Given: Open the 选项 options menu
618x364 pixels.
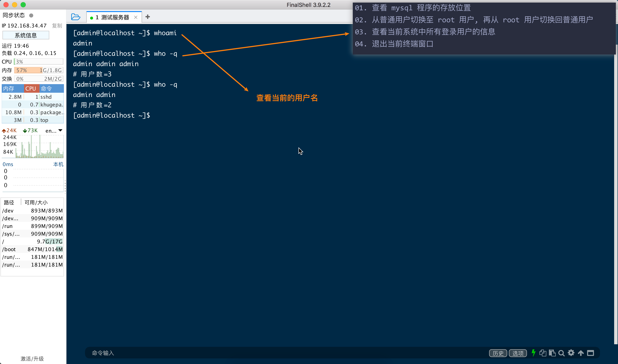Looking at the screenshot, I should pyautogui.click(x=518, y=353).
